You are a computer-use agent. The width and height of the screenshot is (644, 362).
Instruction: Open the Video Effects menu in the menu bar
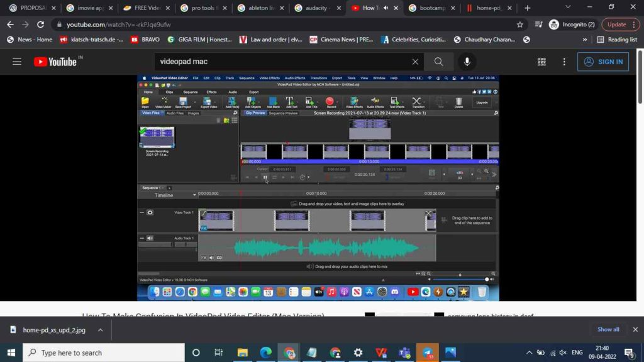pos(269,78)
